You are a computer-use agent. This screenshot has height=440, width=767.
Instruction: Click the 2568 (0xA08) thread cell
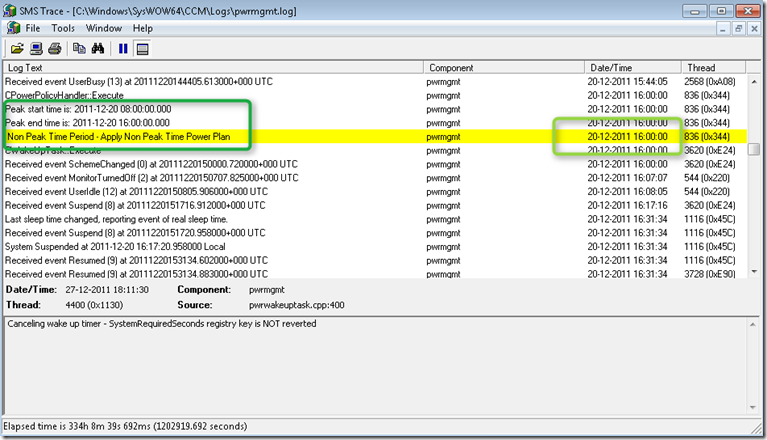[x=710, y=82]
